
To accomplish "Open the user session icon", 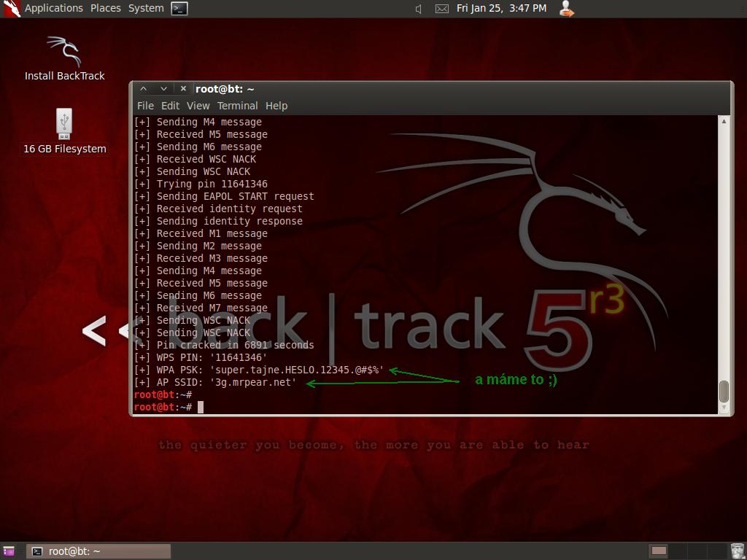I will (566, 9).
